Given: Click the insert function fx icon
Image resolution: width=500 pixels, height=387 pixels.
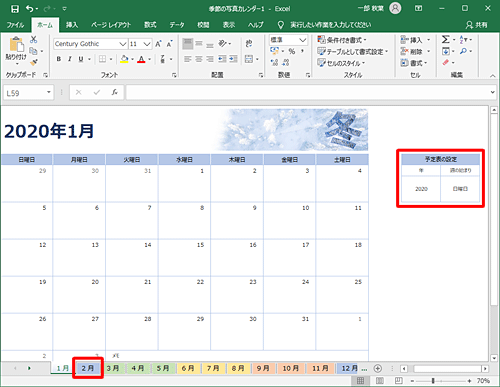Looking at the screenshot, I should pos(115,92).
